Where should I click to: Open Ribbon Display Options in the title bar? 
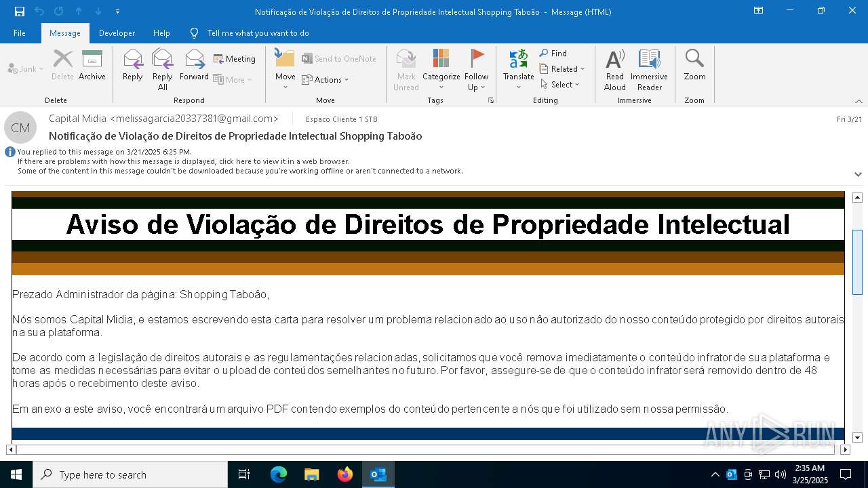tap(758, 11)
